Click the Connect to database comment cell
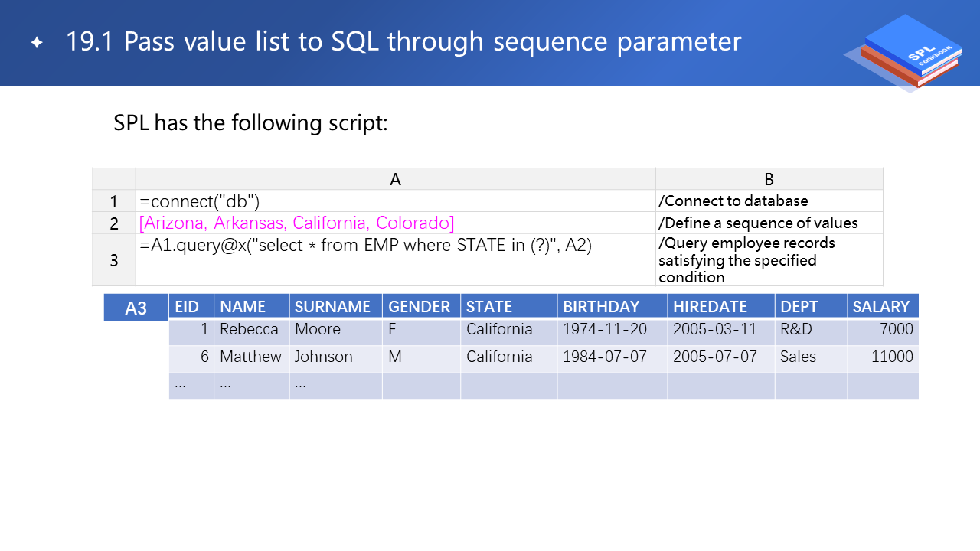 (768, 201)
